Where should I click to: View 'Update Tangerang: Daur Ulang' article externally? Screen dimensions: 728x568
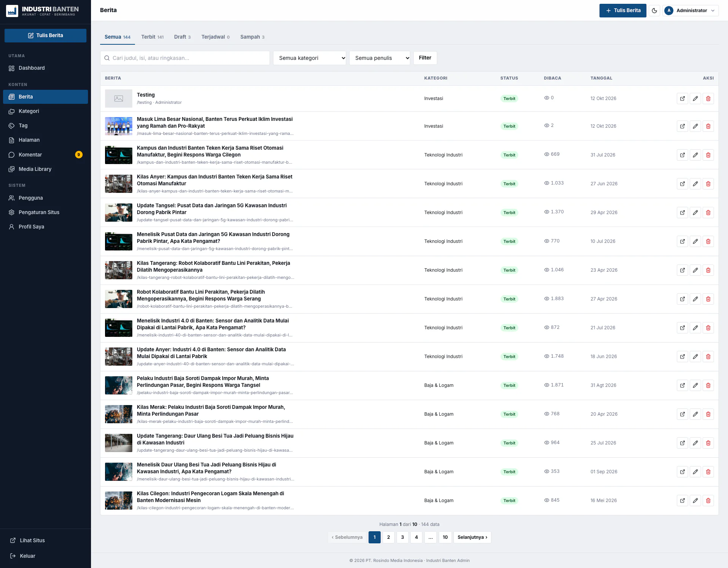click(682, 443)
